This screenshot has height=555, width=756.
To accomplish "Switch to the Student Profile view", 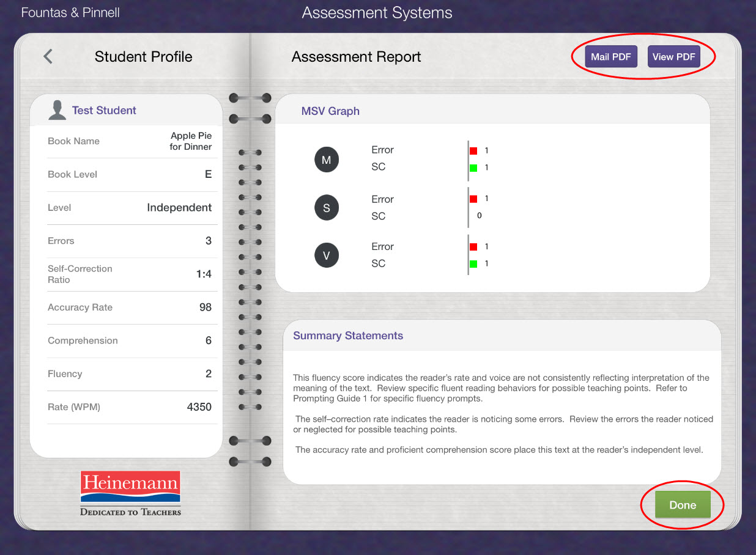I will pyautogui.click(x=143, y=56).
